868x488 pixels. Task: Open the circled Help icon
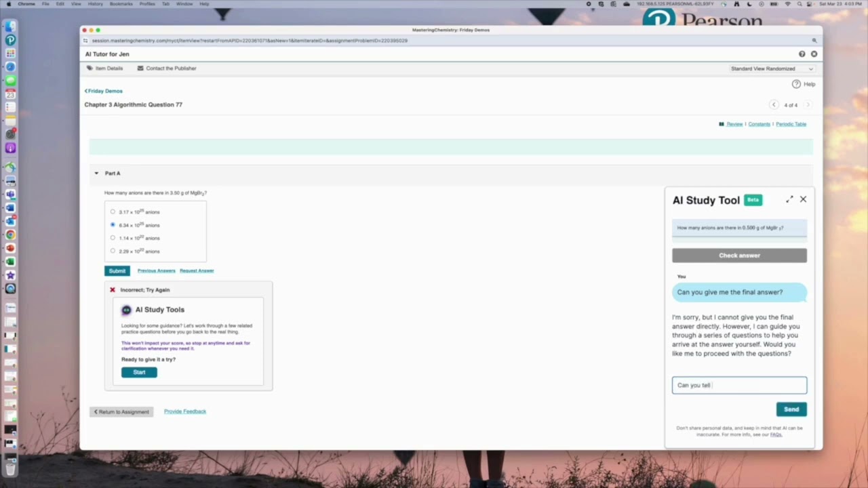[x=796, y=84]
